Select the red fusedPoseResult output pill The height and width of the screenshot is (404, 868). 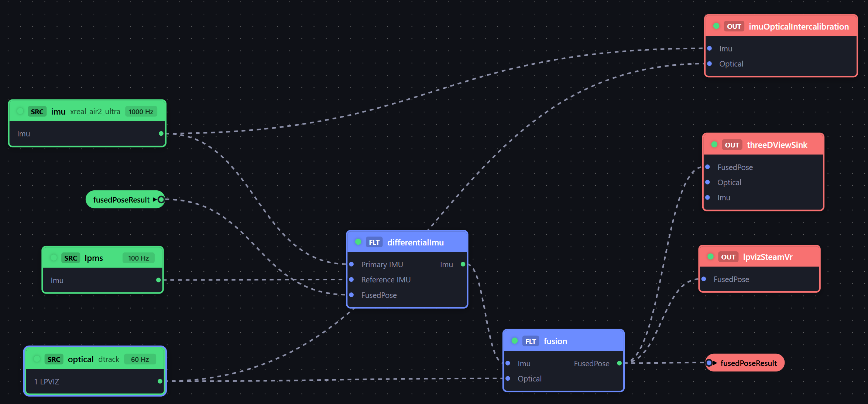pos(745,363)
